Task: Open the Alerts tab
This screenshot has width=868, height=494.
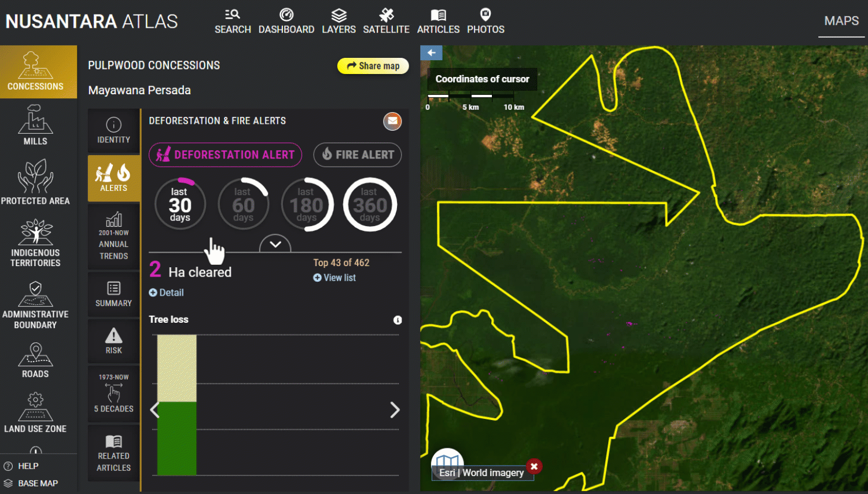Action: 114,178
